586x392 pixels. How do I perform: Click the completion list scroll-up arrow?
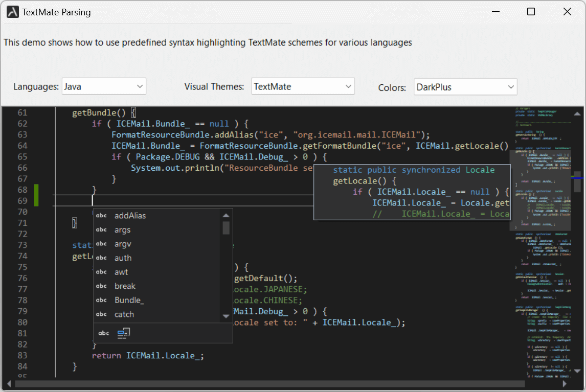coord(226,215)
